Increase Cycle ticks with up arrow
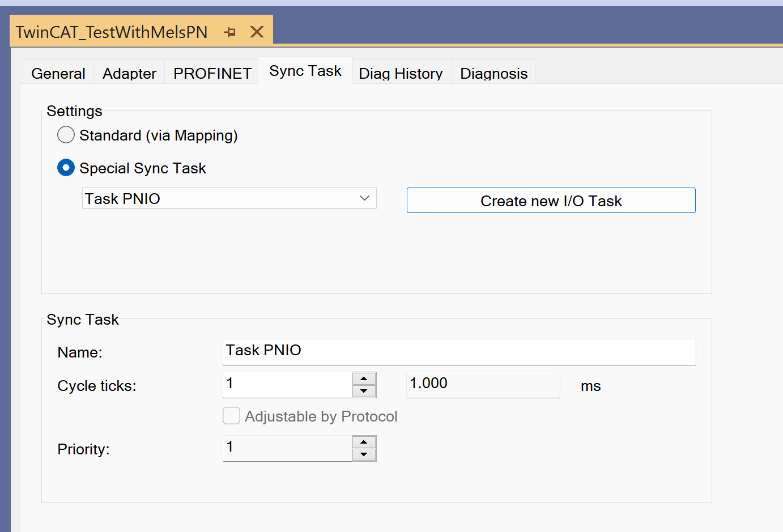Image resolution: width=783 pixels, height=532 pixels. pos(364,378)
